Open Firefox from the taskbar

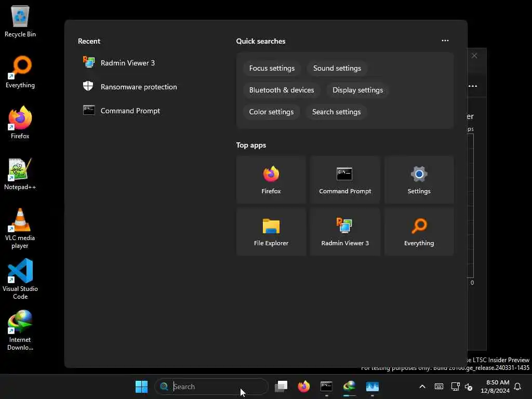point(303,387)
